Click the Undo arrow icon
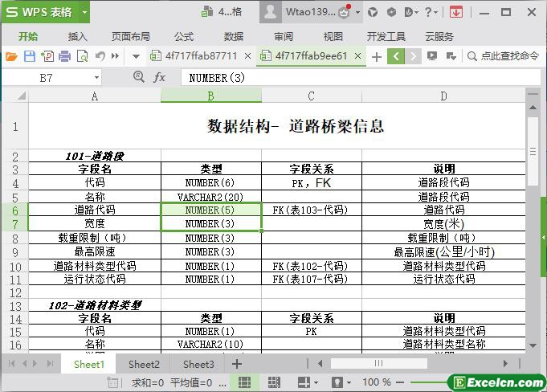Image resolution: width=547 pixels, height=392 pixels. pos(100,56)
